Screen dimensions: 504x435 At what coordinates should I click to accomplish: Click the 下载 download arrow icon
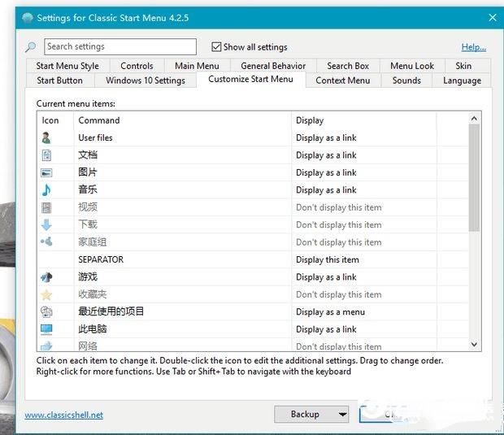[x=46, y=224]
